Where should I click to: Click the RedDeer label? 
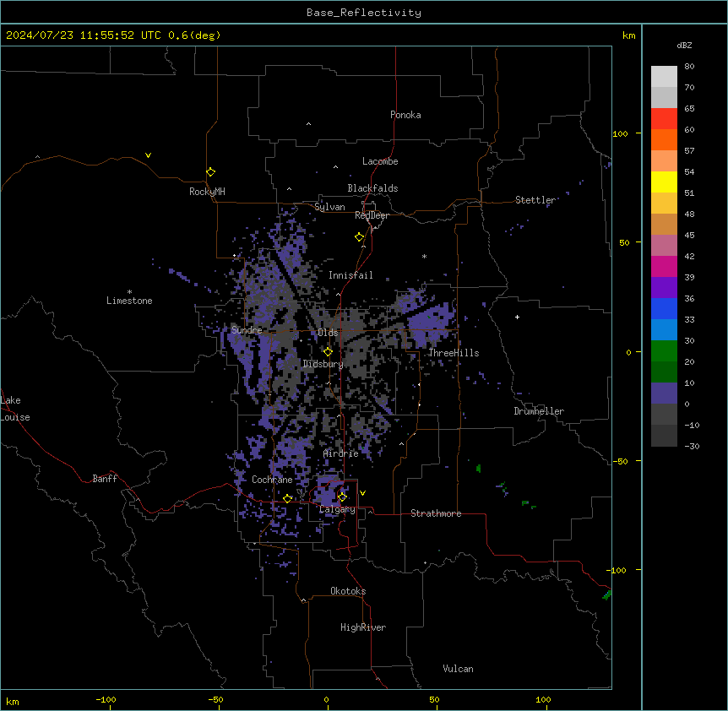(x=372, y=215)
